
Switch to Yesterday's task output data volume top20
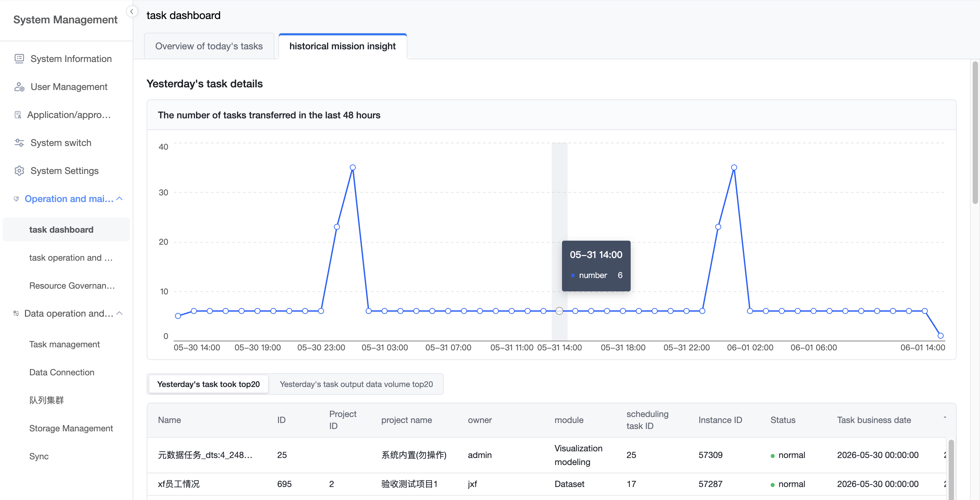coord(356,384)
